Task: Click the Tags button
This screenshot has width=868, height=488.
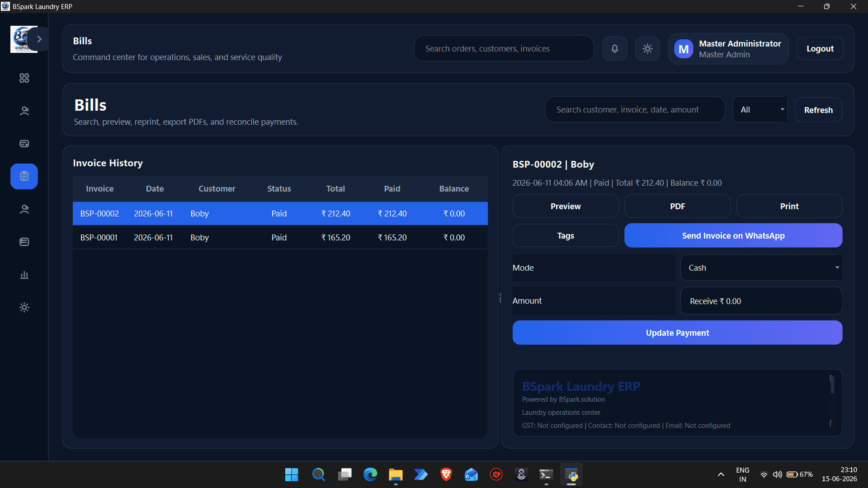Action: click(566, 235)
